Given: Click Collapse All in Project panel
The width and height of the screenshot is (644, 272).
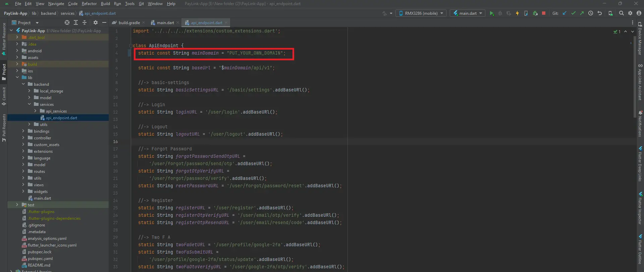Looking at the screenshot, I should point(85,22).
